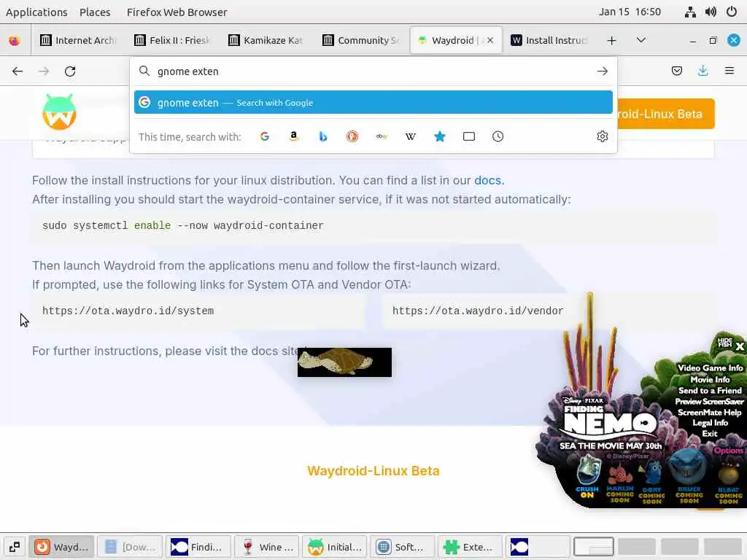Switch to Community Software tab
Viewport: 747px width, 560px height.
pos(360,41)
